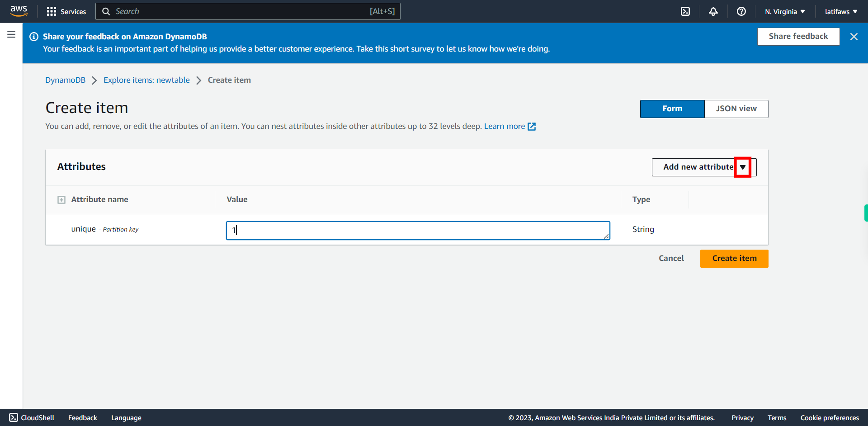Click the unique Partition key label
Image resolution: width=868 pixels, height=426 pixels.
tap(105, 229)
